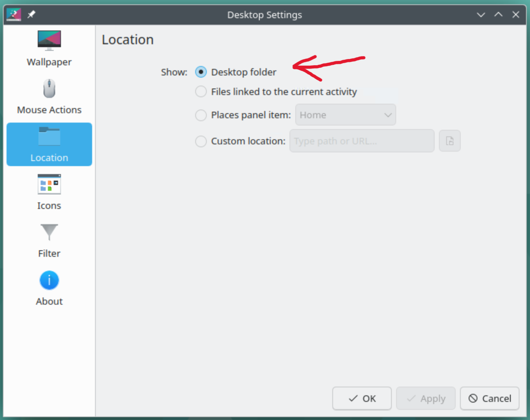Open the Icons settings page

pos(49,192)
